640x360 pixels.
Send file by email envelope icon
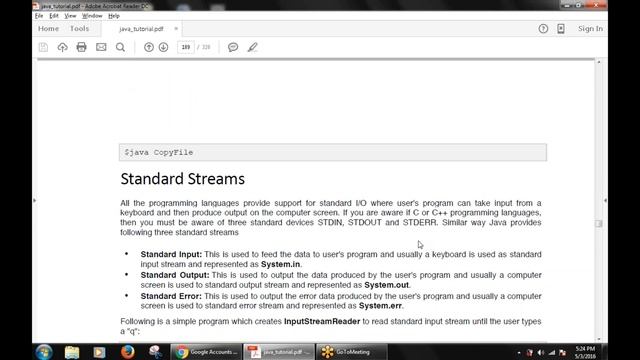101,47
